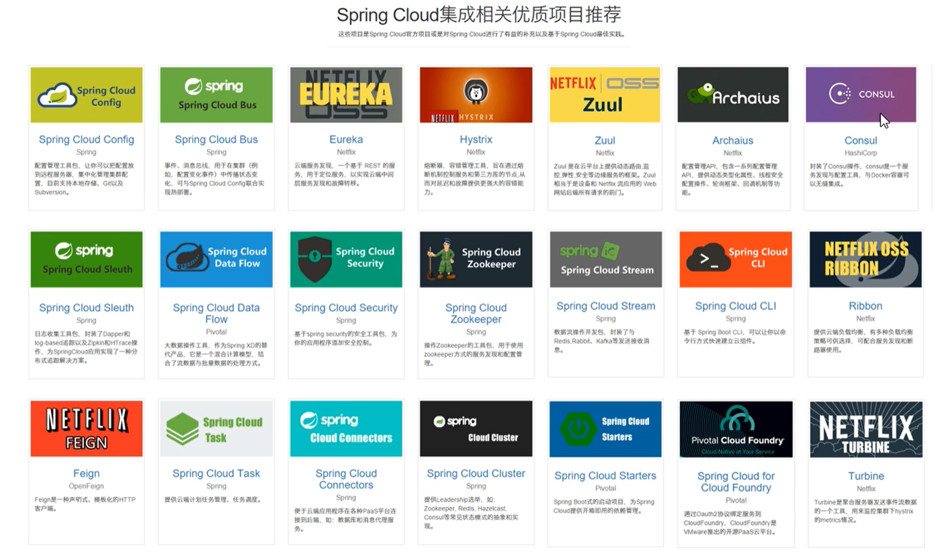Follow the Spring Cloud Bus title link
The height and width of the screenshot is (560, 944).
point(216,139)
